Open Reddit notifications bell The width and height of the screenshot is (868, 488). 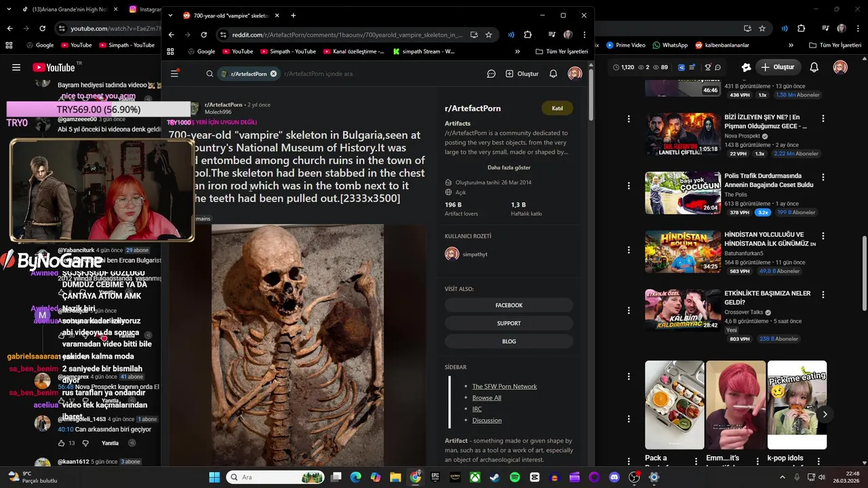tap(553, 74)
